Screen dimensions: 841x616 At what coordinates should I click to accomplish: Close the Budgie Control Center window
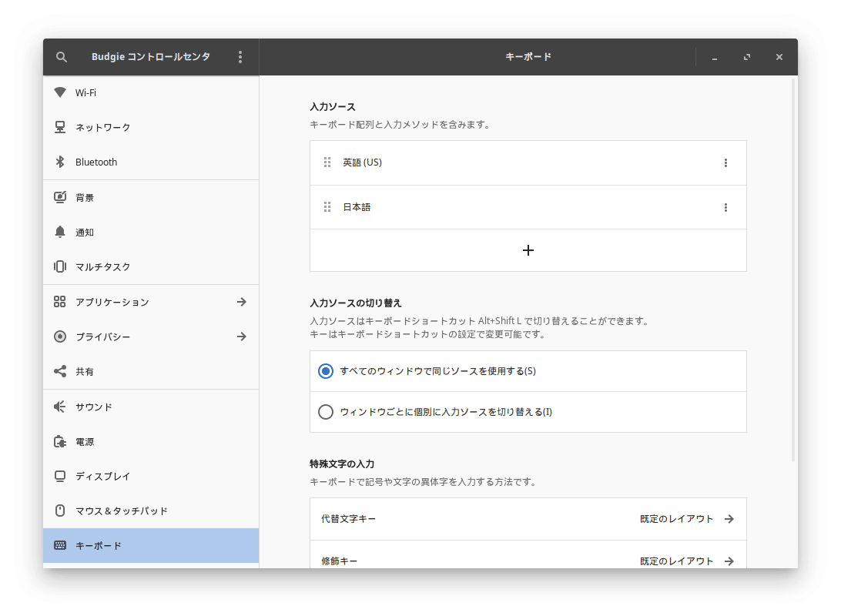click(x=779, y=57)
